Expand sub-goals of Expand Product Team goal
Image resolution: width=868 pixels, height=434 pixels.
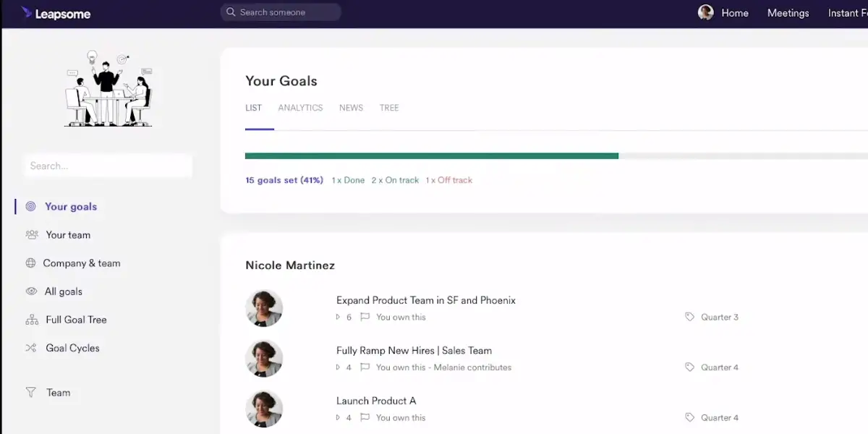338,317
